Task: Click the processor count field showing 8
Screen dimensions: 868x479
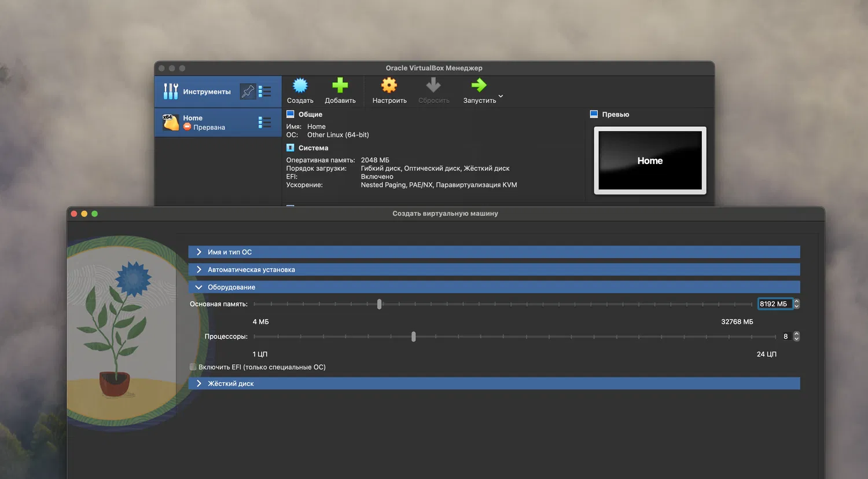Action: pos(785,337)
